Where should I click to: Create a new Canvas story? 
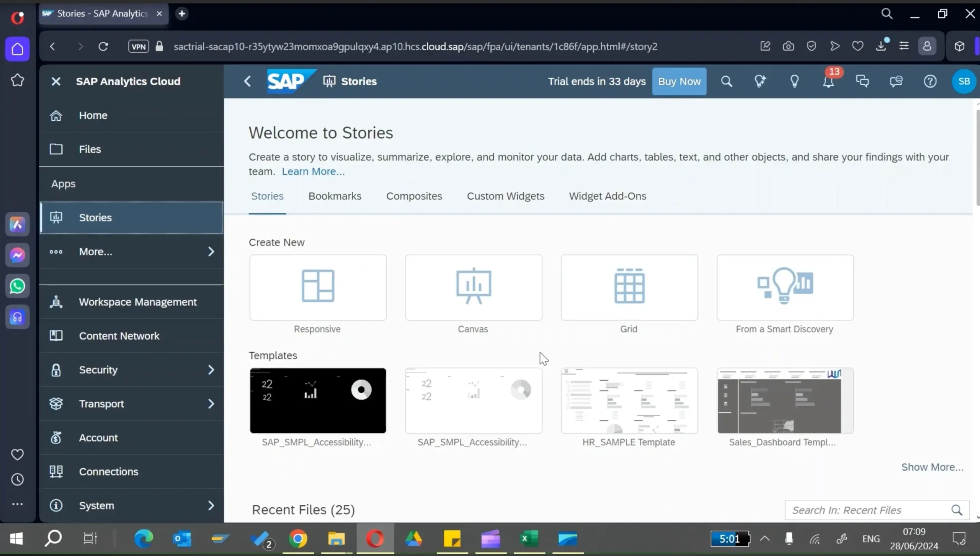pos(474,288)
